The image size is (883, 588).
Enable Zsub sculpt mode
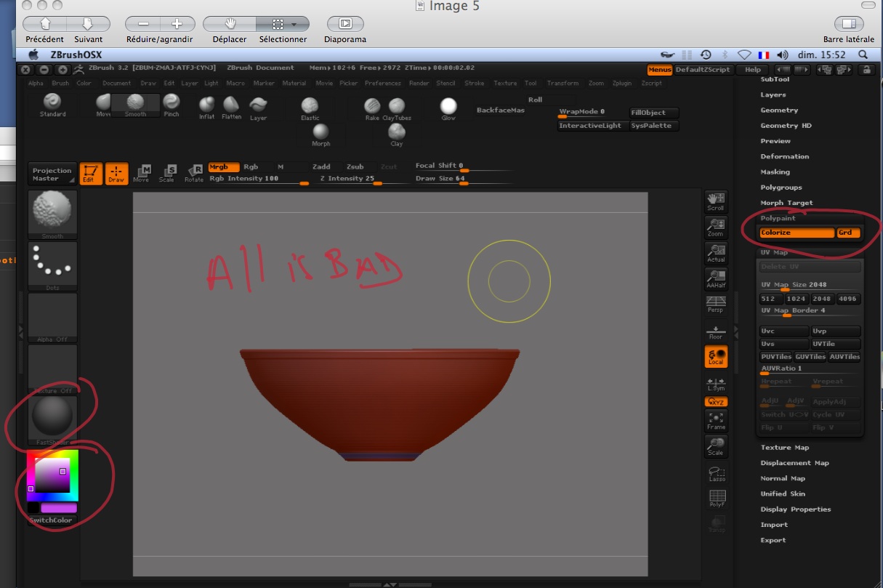click(x=355, y=167)
